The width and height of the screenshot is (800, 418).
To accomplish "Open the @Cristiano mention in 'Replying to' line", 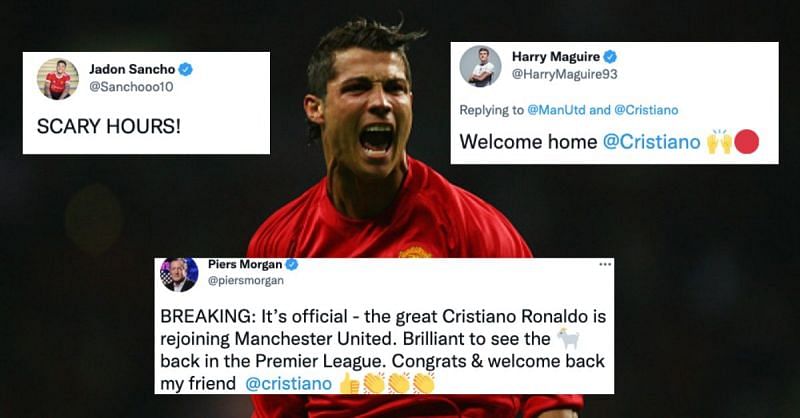I will tap(646, 110).
